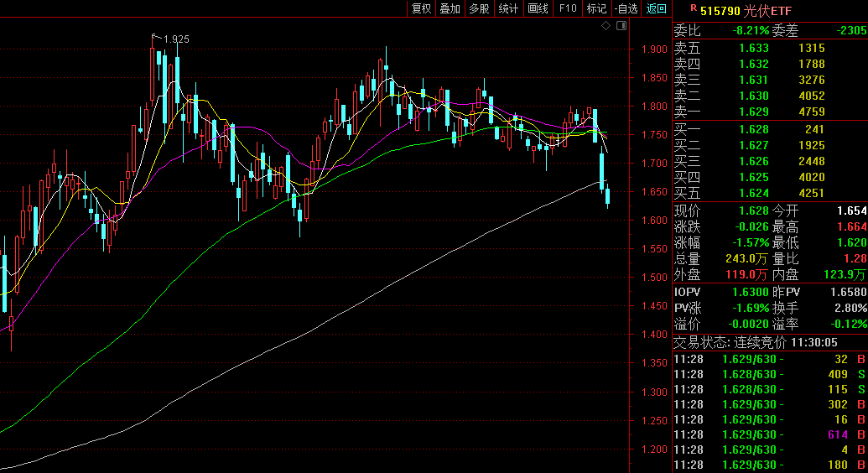Click the 1.925 high price label

point(177,39)
